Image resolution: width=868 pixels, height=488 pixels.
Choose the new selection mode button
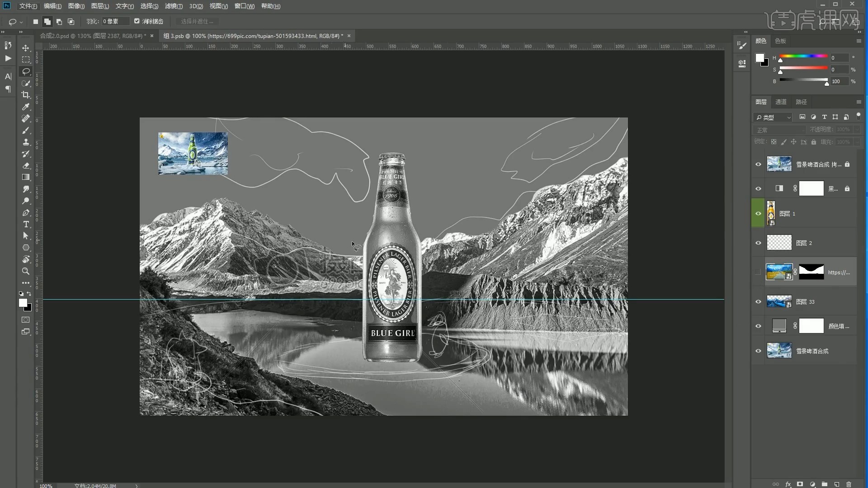tap(36, 21)
